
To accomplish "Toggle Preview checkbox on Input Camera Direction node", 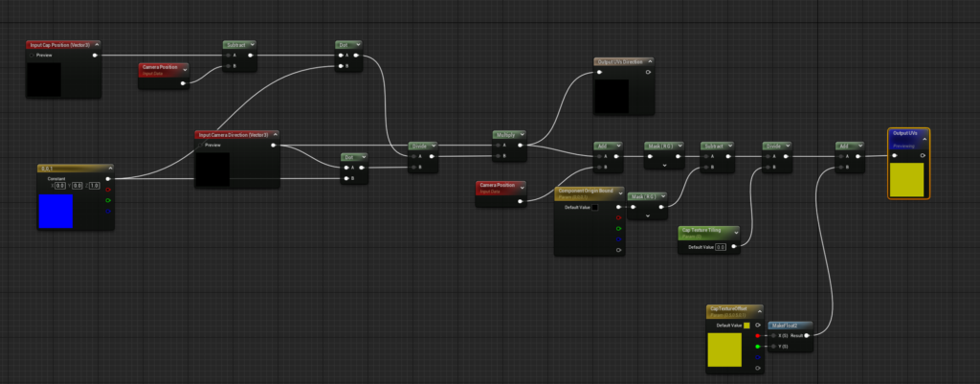I will (201, 146).
